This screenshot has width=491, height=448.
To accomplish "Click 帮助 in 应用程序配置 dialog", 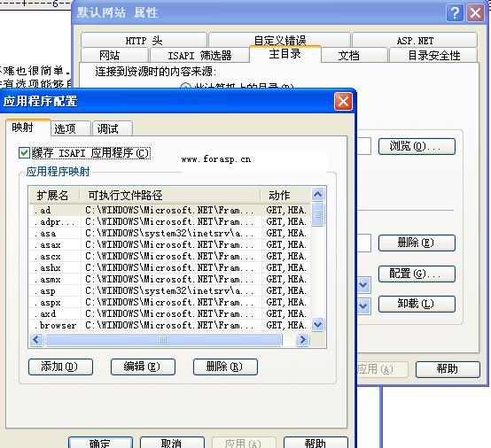I will (x=316, y=443).
